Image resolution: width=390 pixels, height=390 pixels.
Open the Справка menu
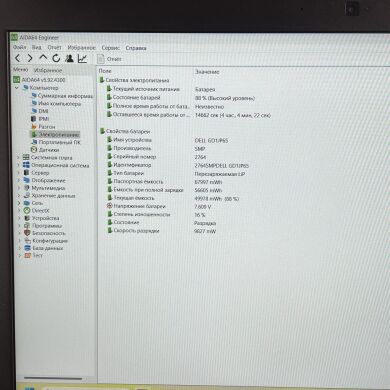point(136,48)
